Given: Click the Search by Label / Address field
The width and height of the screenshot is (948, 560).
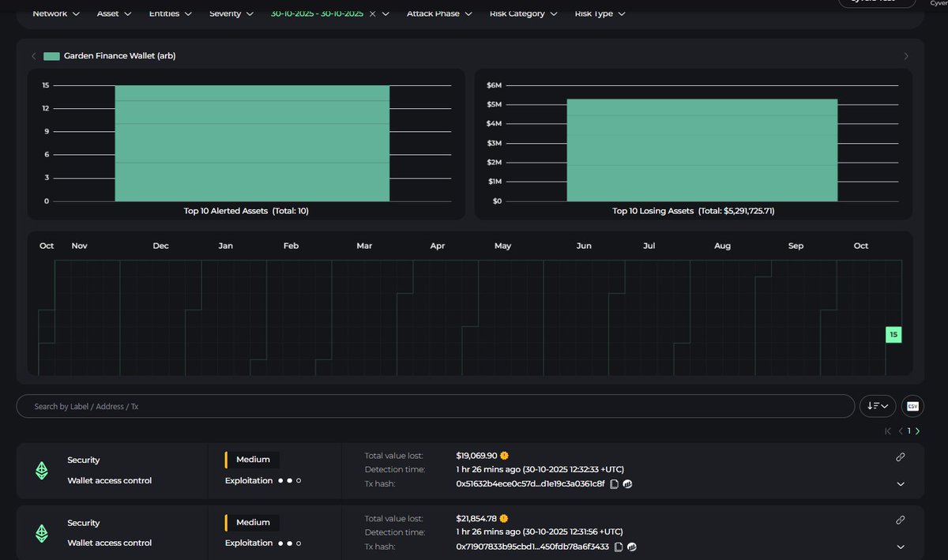Looking at the screenshot, I should click(434, 406).
